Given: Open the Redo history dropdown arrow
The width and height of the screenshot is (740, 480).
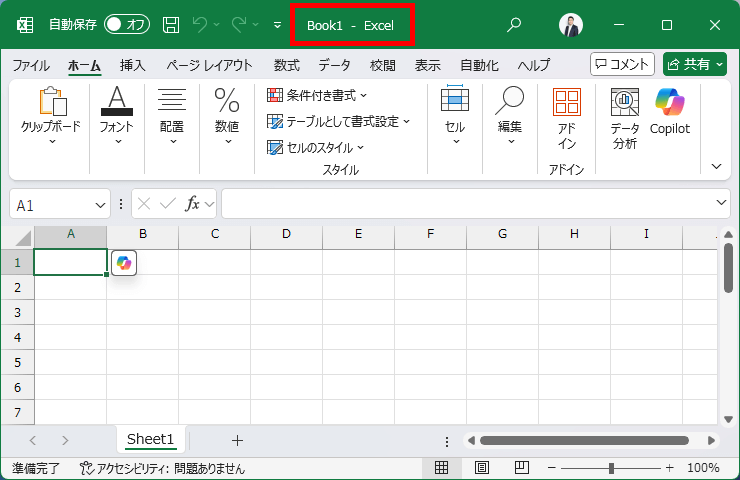Looking at the screenshot, I should point(255,25).
